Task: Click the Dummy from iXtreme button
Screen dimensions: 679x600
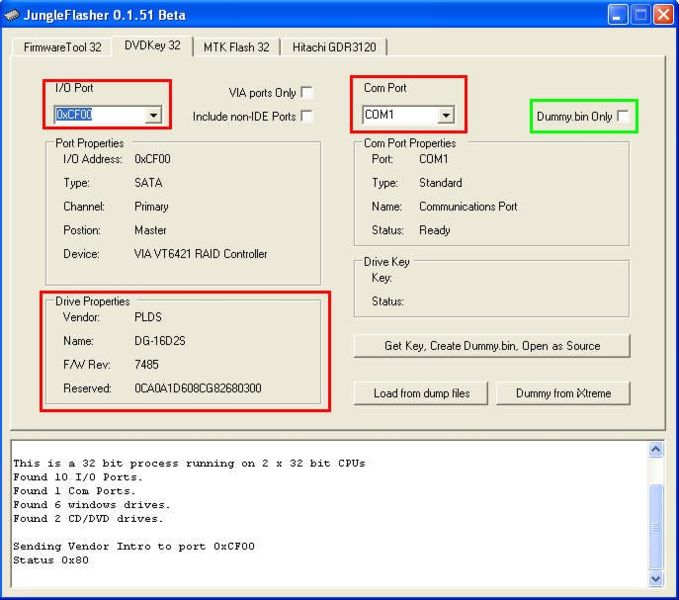Action: pyautogui.click(x=563, y=393)
